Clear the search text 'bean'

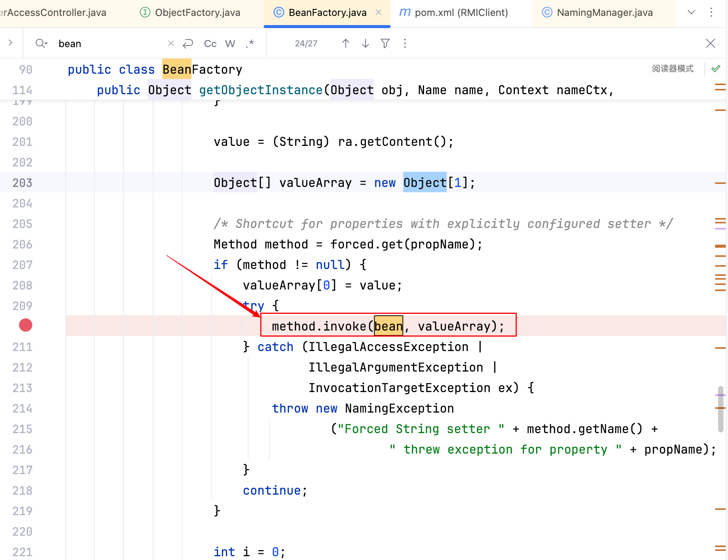[x=171, y=44]
